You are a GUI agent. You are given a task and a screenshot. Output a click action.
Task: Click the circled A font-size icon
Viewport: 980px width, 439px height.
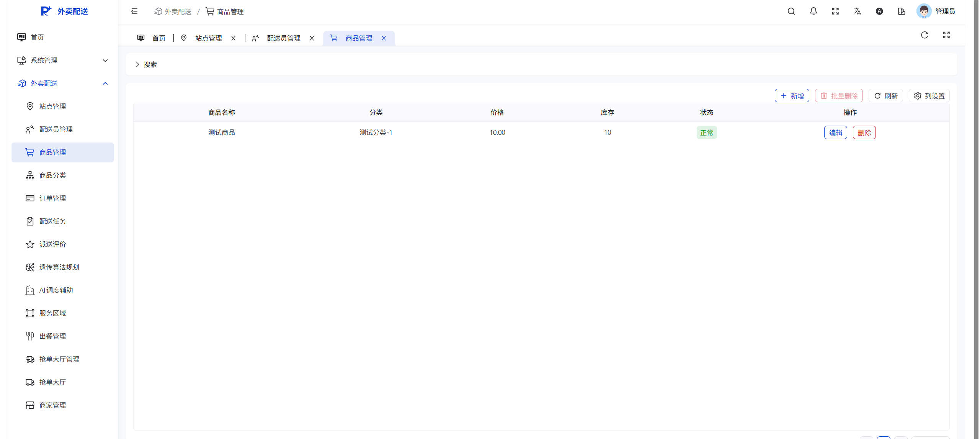click(879, 11)
